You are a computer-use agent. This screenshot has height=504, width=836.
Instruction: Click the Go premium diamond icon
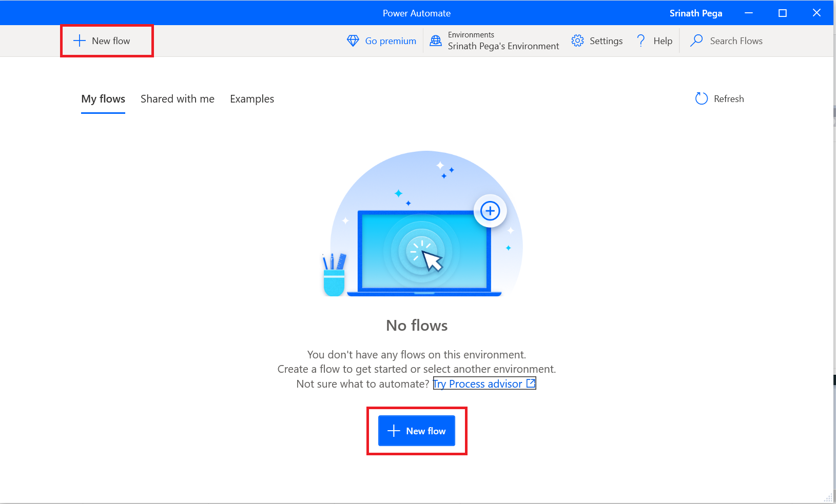(353, 41)
